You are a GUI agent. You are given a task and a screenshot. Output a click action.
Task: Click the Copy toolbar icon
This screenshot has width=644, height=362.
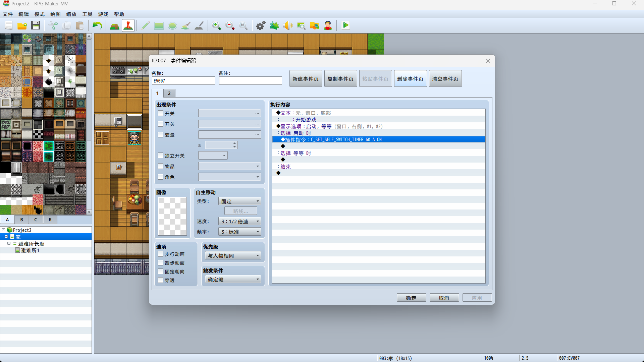(66, 25)
